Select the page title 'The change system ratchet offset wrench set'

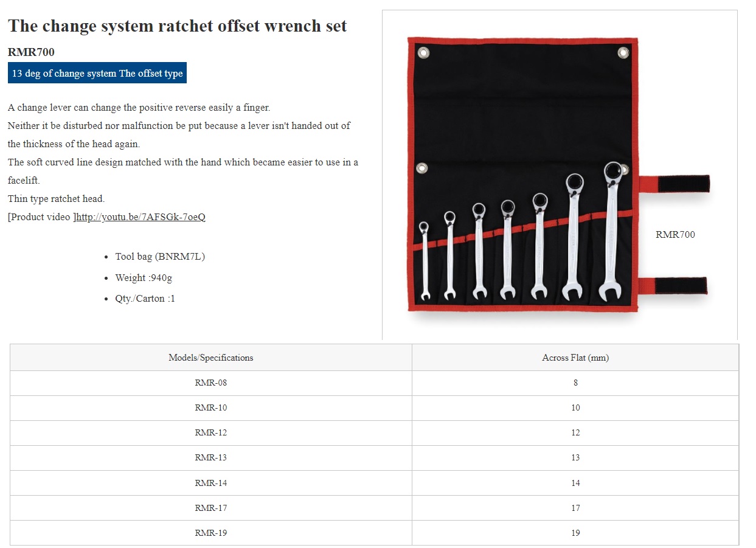(x=177, y=26)
